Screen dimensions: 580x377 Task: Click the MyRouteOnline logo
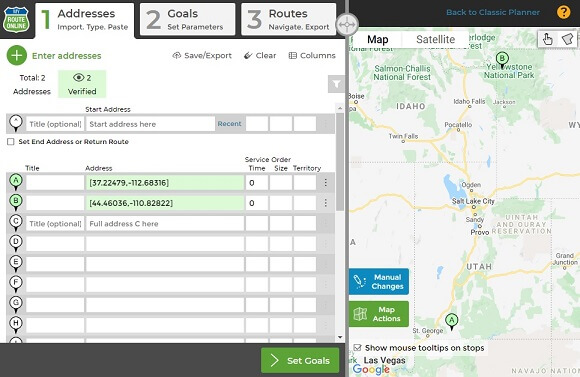point(16,19)
